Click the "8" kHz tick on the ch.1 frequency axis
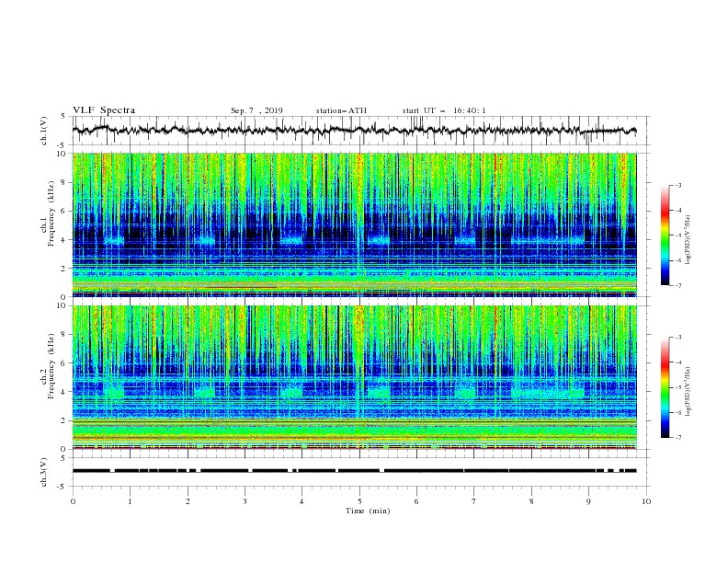 click(x=64, y=182)
